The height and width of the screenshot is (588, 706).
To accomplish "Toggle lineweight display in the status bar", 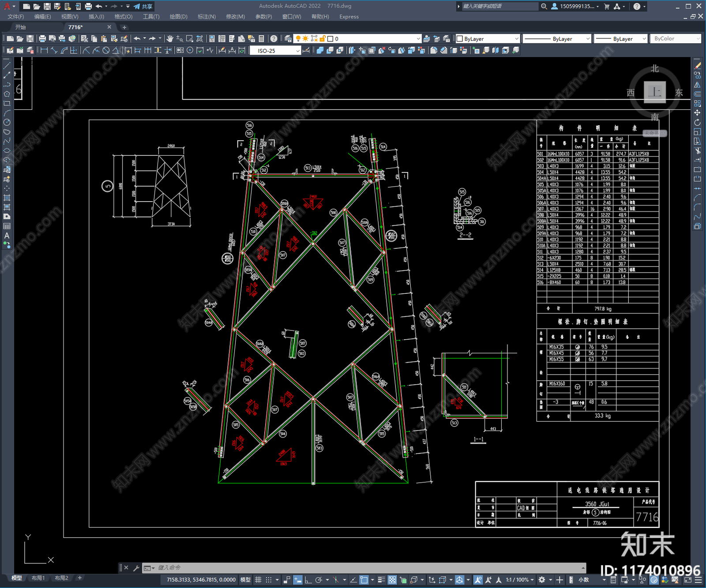I will pyautogui.click(x=381, y=580).
